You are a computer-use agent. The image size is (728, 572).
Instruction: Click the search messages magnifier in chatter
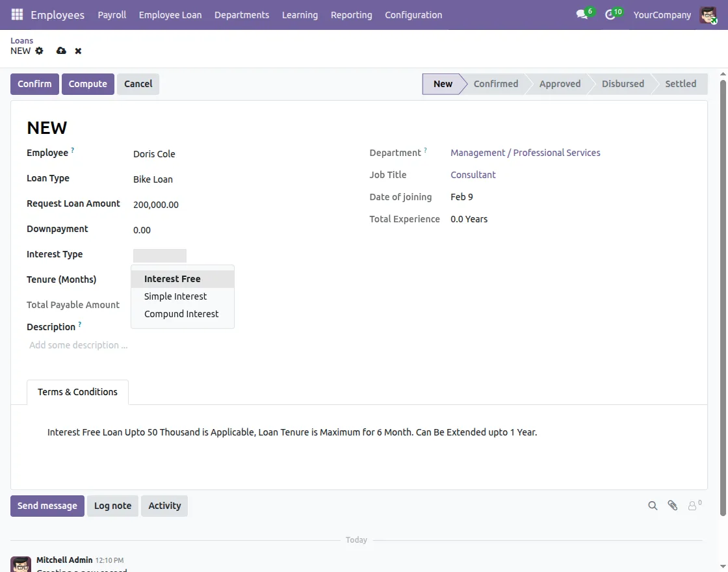653,505
